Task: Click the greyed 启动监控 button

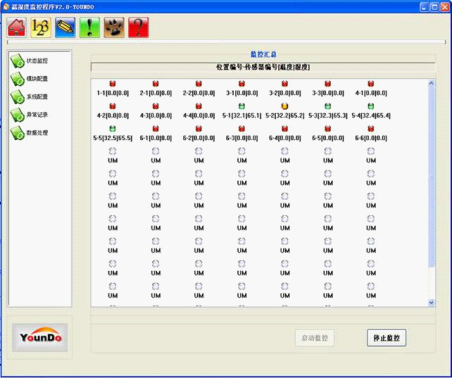Action: point(315,338)
